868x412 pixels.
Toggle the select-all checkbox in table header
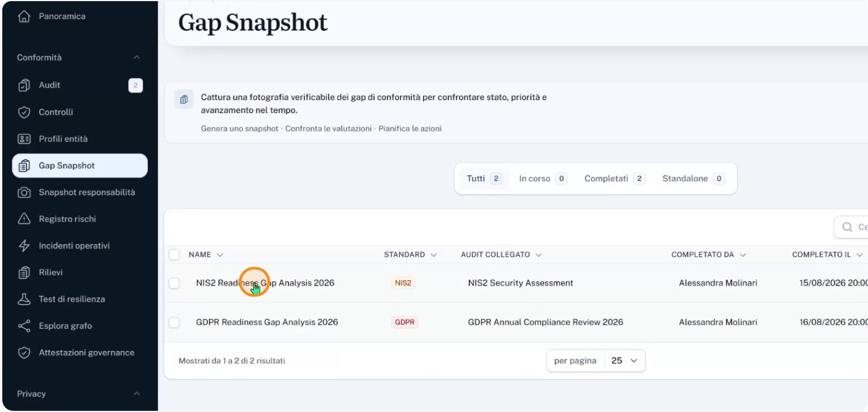coord(175,255)
